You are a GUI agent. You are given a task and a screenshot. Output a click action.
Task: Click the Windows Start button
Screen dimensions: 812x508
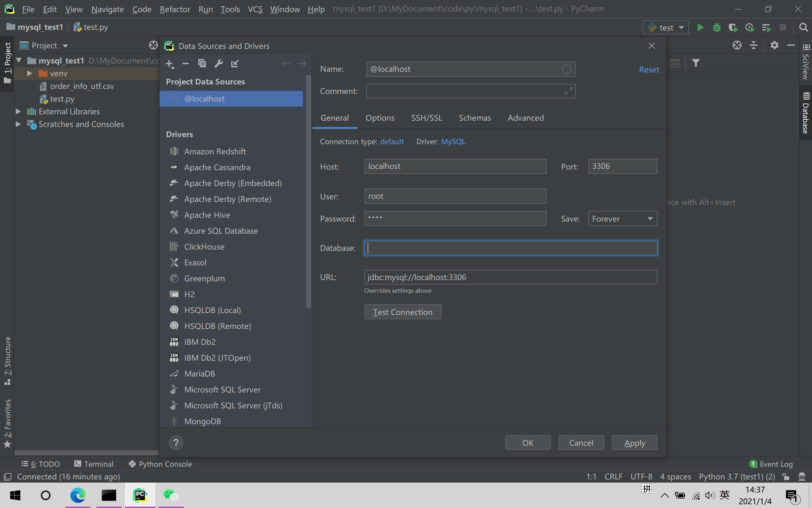[15, 495]
